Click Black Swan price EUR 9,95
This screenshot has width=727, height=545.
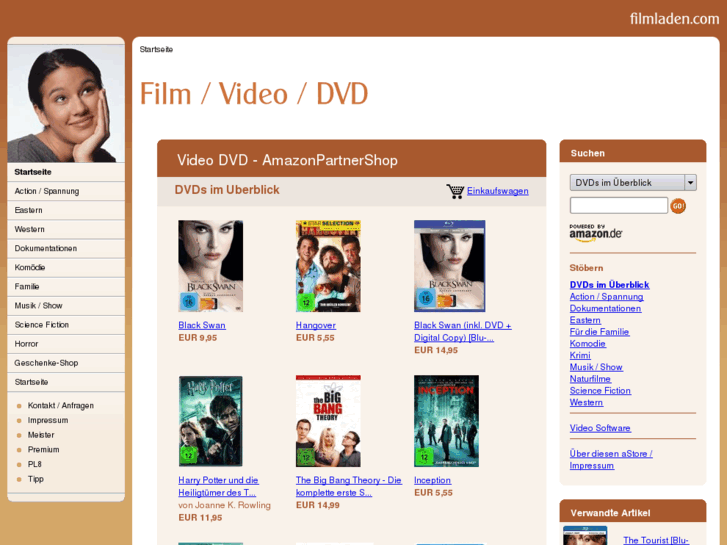coord(198,338)
